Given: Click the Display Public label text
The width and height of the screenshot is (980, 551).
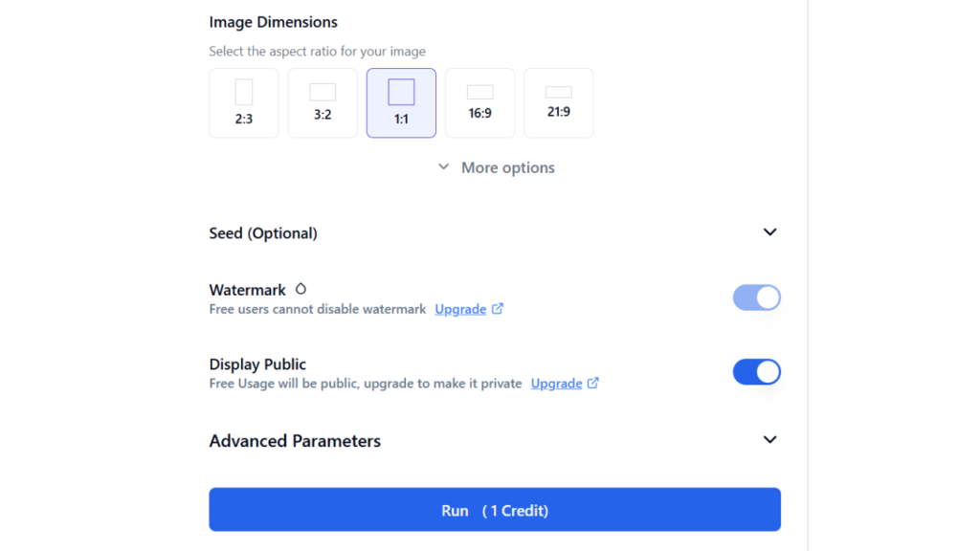Looking at the screenshot, I should (257, 364).
